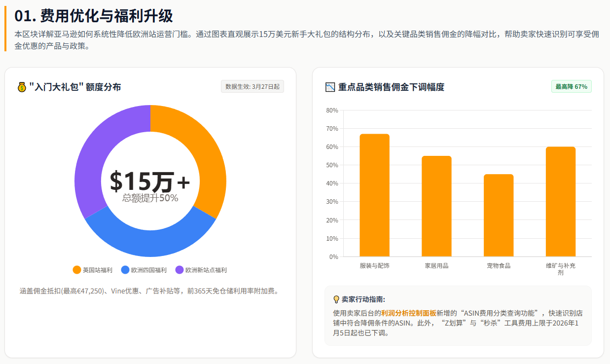Toggle 欧洲四国福利 legend blue circle

tap(125, 270)
